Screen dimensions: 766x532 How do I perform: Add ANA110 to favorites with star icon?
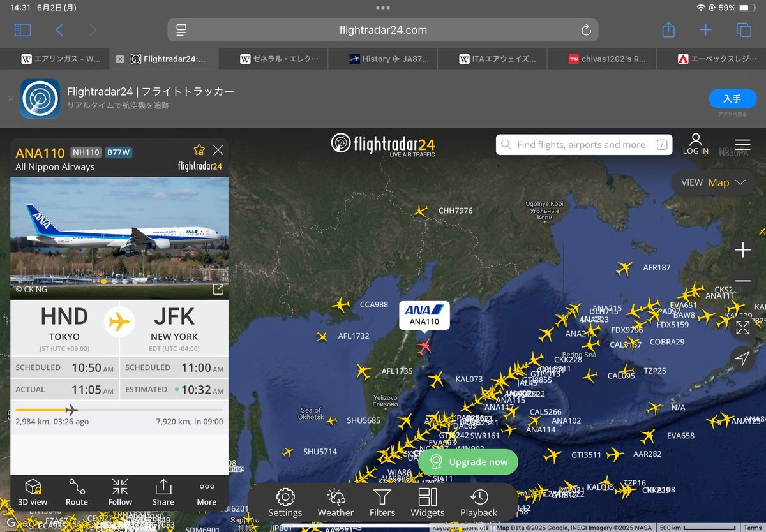tap(199, 149)
